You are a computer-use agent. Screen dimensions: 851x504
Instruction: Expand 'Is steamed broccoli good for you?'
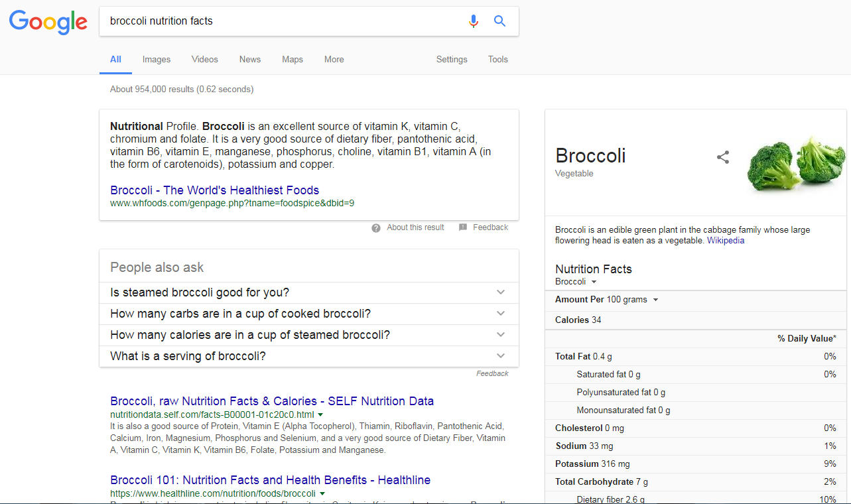point(500,292)
